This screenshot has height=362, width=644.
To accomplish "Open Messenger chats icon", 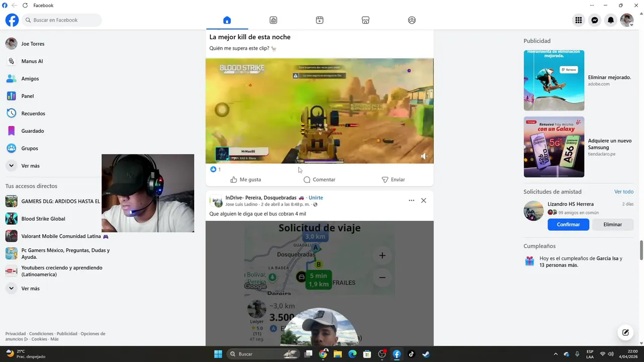I will pyautogui.click(x=595, y=20).
